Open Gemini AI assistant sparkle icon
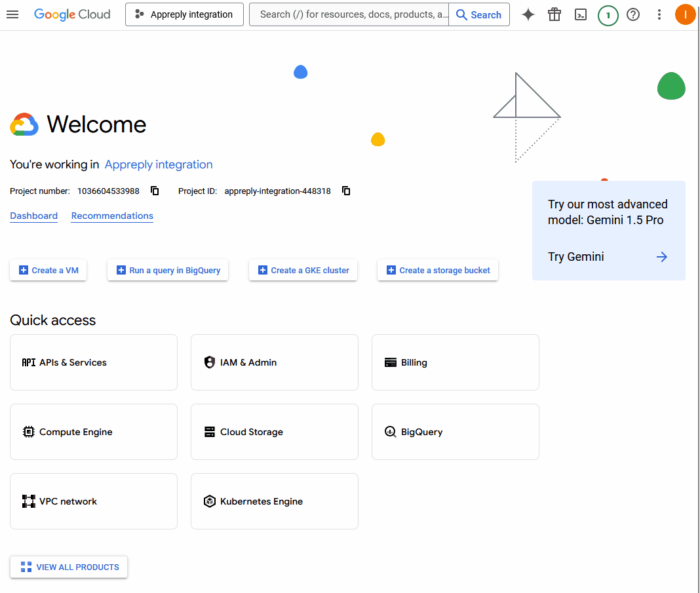 (528, 14)
